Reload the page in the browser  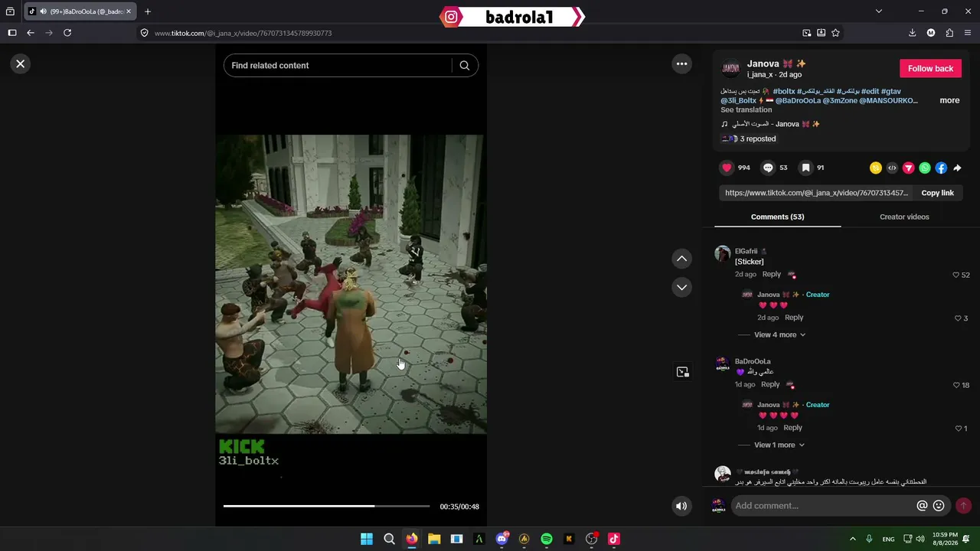[67, 33]
